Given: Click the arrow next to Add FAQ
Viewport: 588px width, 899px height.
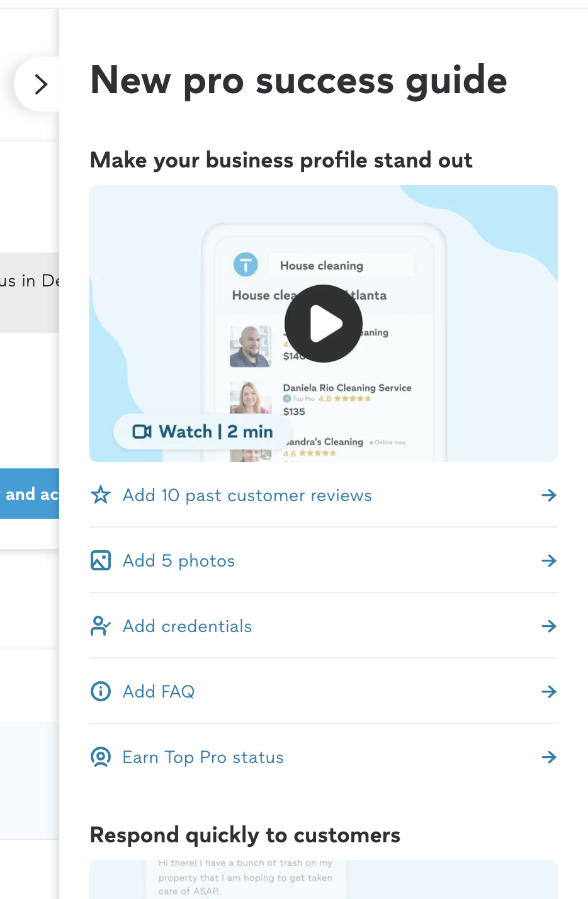Looking at the screenshot, I should pyautogui.click(x=550, y=691).
